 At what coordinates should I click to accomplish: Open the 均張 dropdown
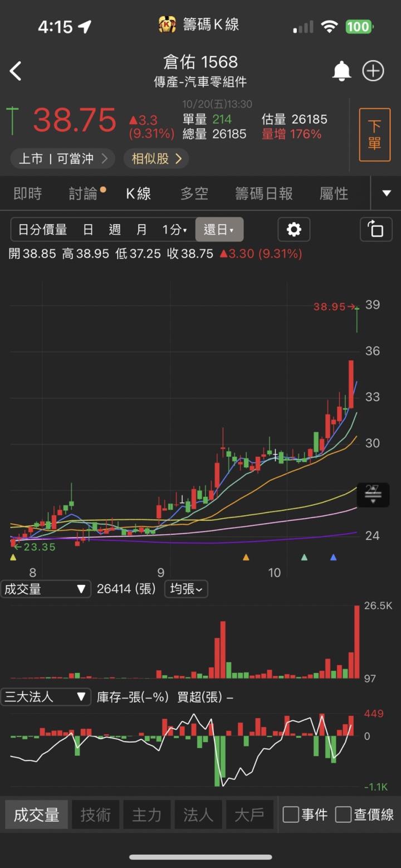[186, 589]
